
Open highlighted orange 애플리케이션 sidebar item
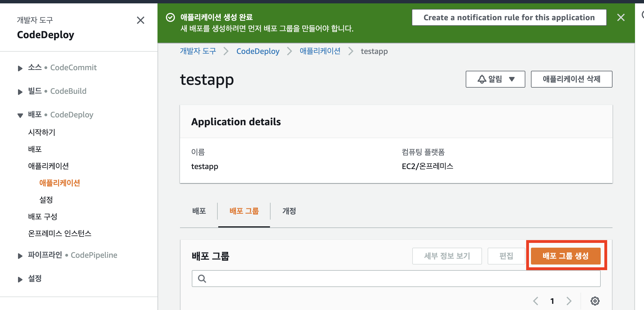point(60,183)
